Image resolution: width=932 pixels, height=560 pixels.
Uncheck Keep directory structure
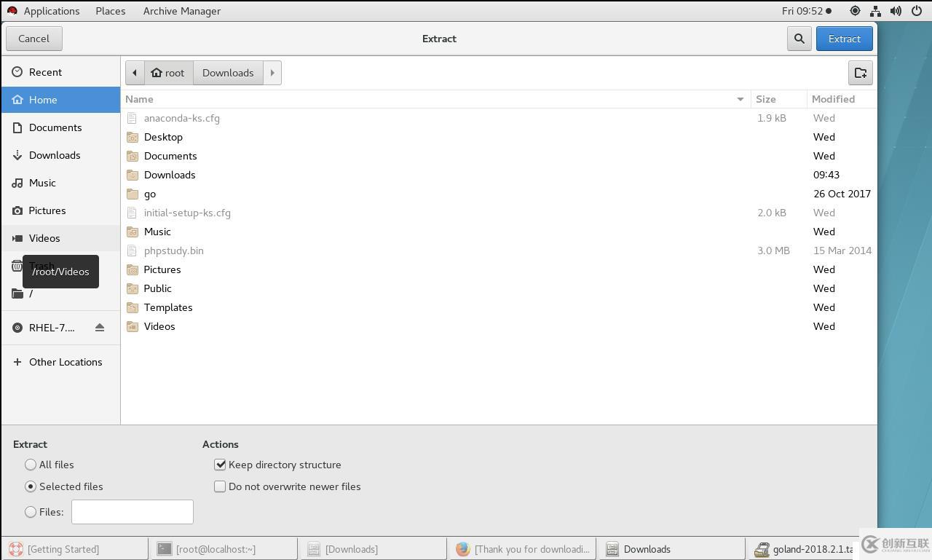220,465
